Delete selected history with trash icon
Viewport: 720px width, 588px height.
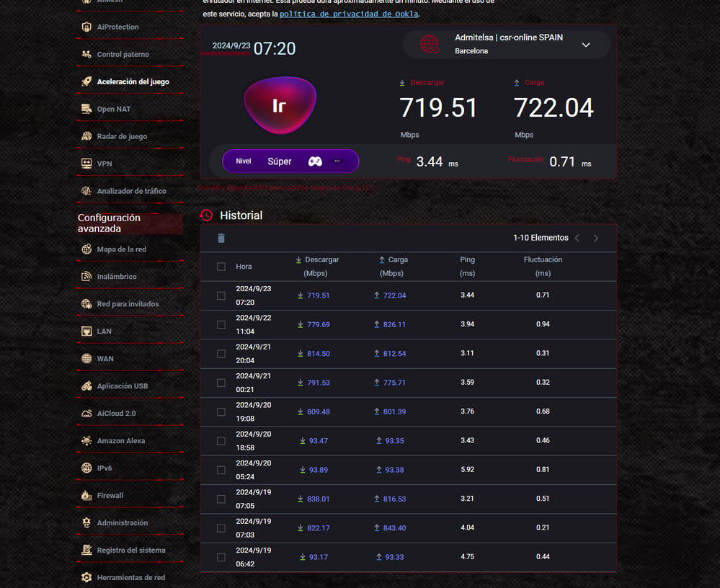[x=221, y=239]
